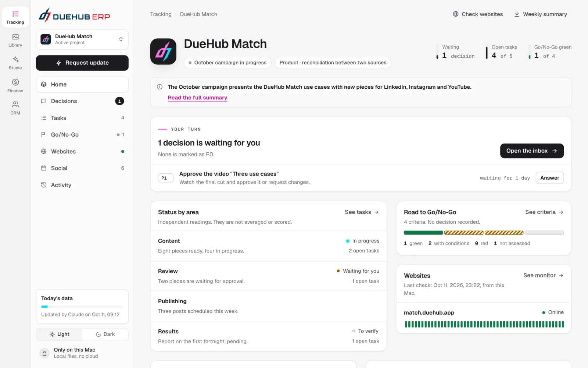
Task: Open the Review area row
Action: 269,276
